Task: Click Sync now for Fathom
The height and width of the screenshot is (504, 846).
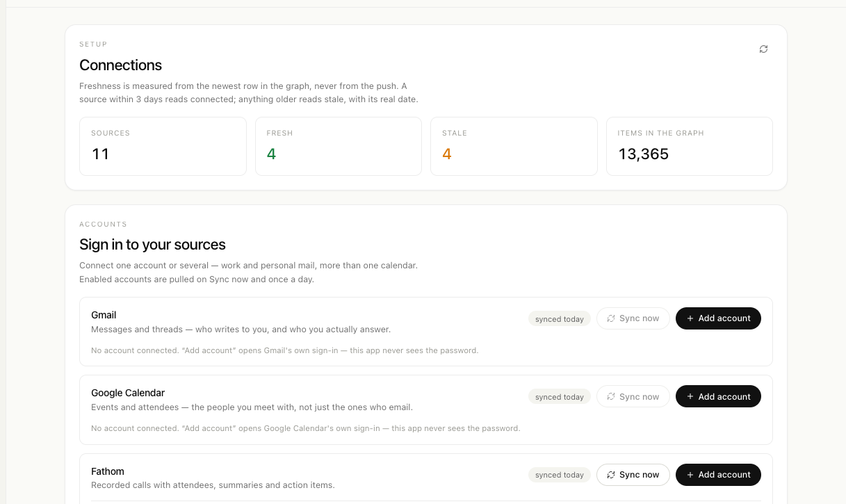Action: pyautogui.click(x=633, y=475)
